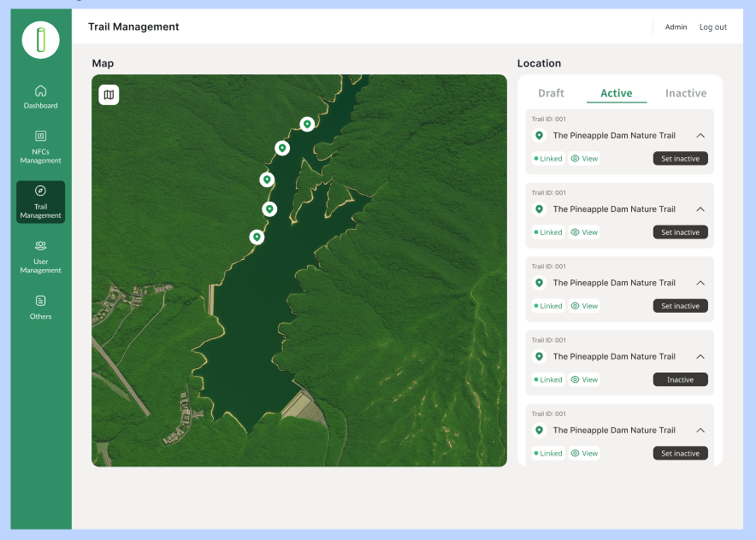The width and height of the screenshot is (756, 540).
Task: Click the app logo in sidebar
Action: pos(40,40)
